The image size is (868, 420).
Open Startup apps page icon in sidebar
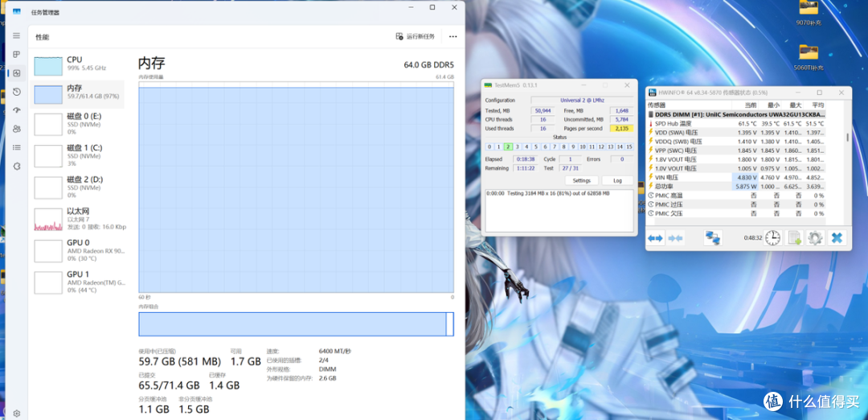(x=17, y=110)
